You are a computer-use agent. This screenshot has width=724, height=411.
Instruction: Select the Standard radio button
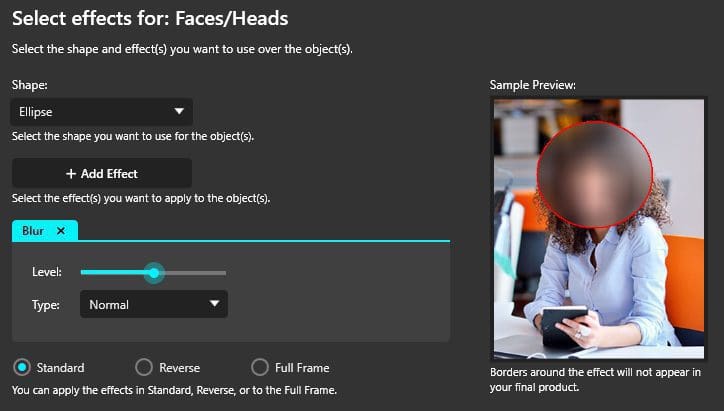[x=22, y=368]
